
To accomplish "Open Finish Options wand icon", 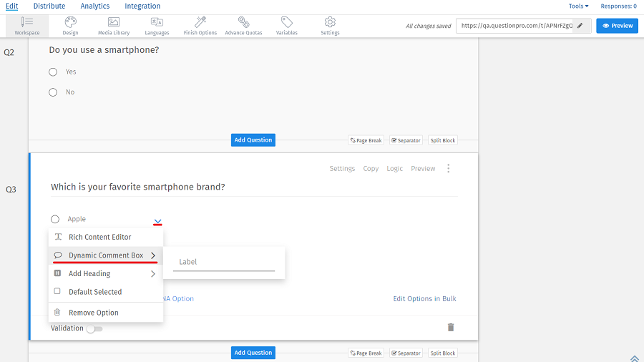I will pos(200,22).
